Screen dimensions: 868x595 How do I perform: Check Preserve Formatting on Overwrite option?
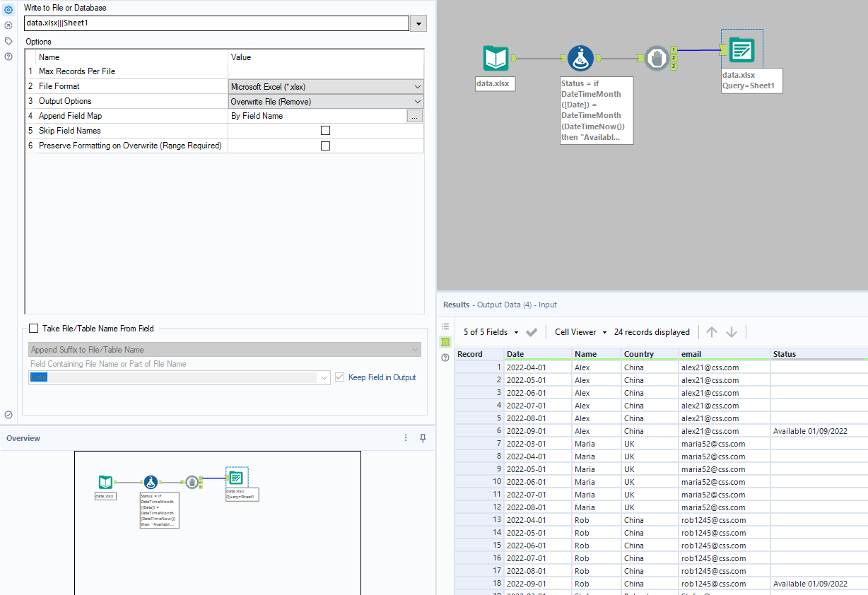click(325, 146)
